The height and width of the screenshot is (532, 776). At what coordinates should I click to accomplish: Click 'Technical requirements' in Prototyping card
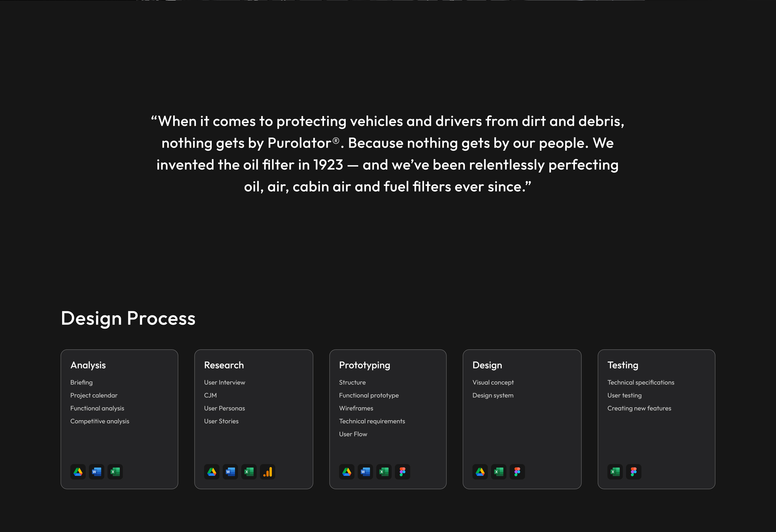(372, 421)
